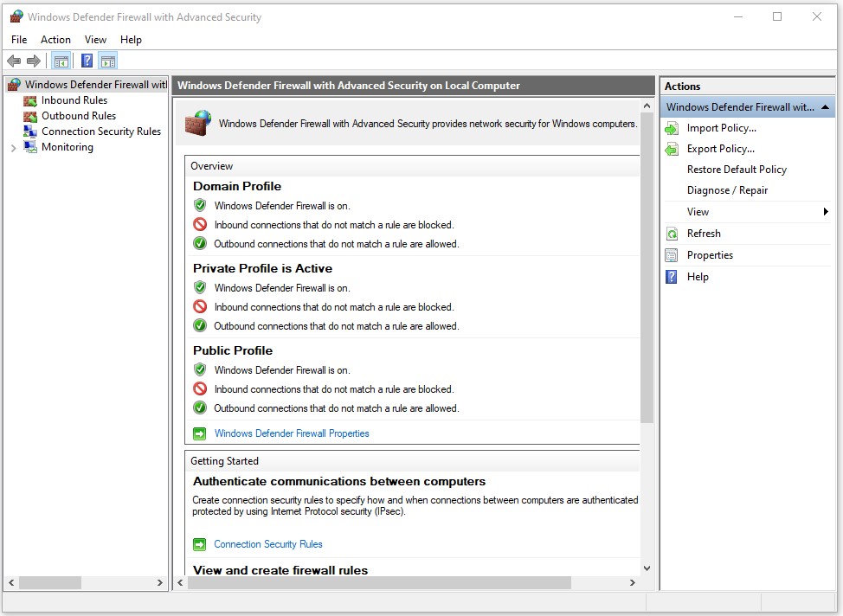Click the Import Policy green arrow icon
Viewport: 843px width, 616px height.
tap(672, 128)
